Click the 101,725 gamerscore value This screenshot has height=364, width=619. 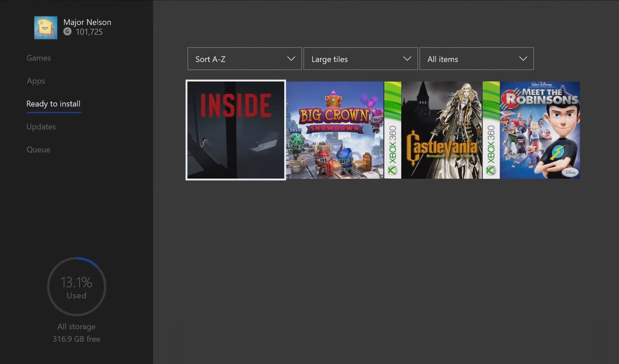89,32
